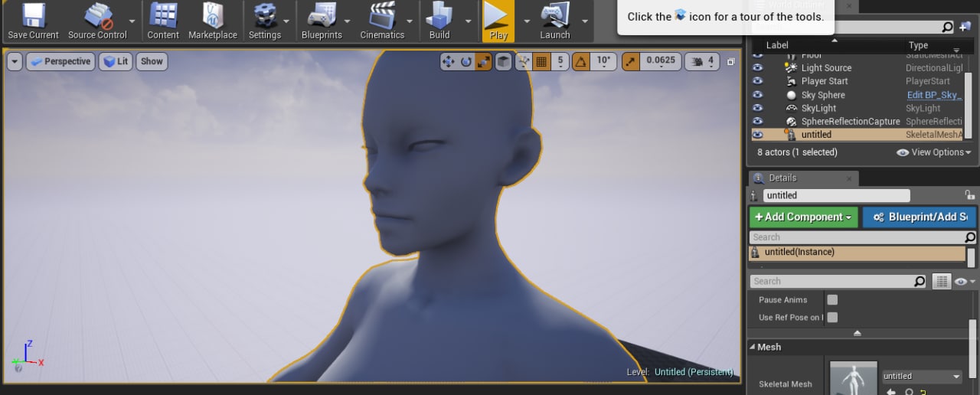Select the untitled(Instance) component row
The image size is (980, 395).
tap(857, 253)
